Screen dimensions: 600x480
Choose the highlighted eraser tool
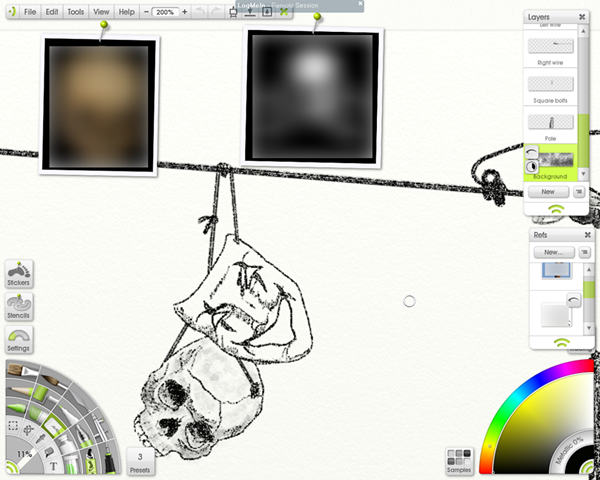click(54, 425)
